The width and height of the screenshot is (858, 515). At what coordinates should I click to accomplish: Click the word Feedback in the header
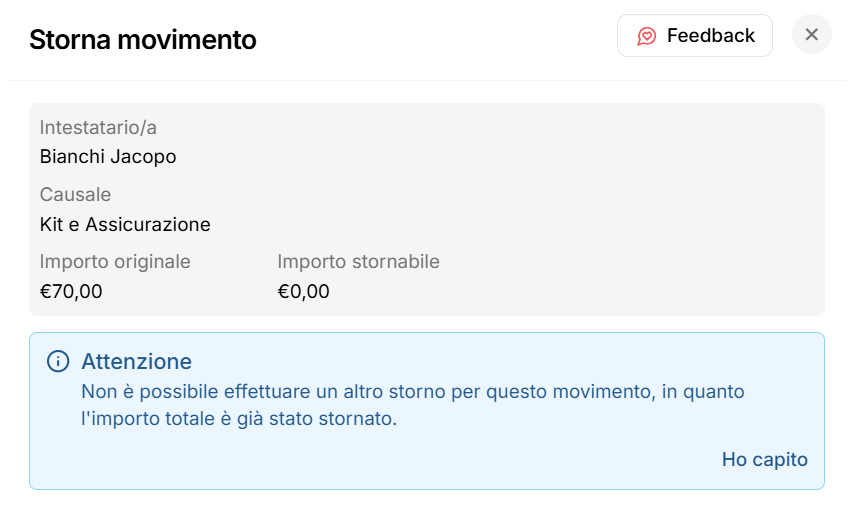710,36
